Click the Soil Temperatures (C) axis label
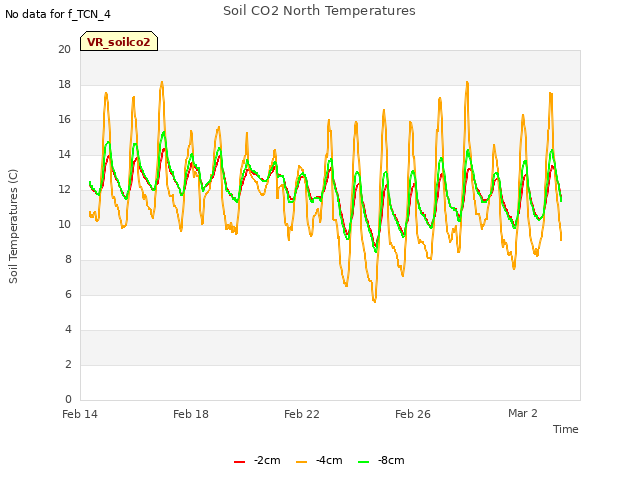 (x=13, y=226)
